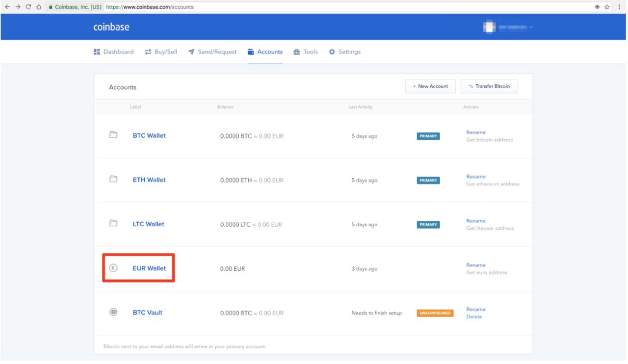This screenshot has height=364, width=628.
Task: Navigate to Settings tab
Action: click(x=344, y=52)
